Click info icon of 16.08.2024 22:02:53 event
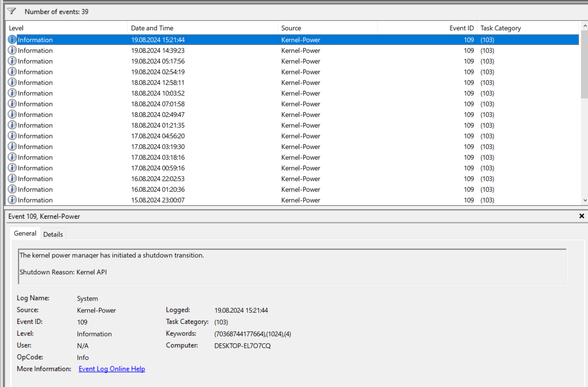The height and width of the screenshot is (387, 588). pyautogui.click(x=12, y=179)
